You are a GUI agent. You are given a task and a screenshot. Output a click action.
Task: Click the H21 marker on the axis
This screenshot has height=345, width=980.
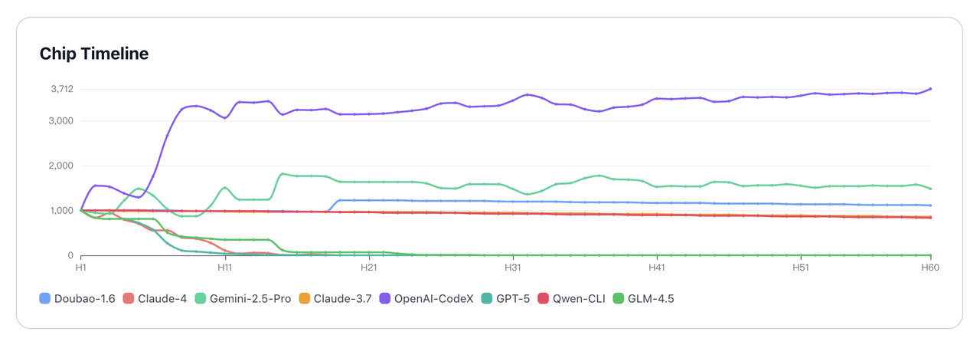[x=368, y=268]
